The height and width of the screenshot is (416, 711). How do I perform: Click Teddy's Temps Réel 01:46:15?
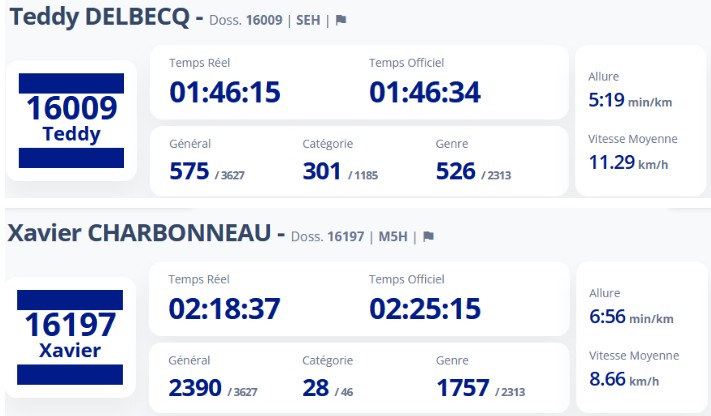[225, 92]
